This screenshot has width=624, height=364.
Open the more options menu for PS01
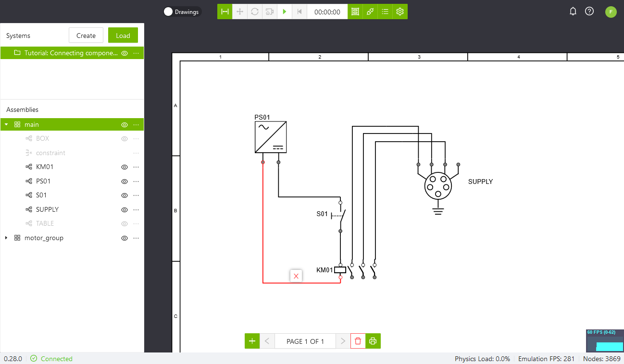[x=136, y=182]
